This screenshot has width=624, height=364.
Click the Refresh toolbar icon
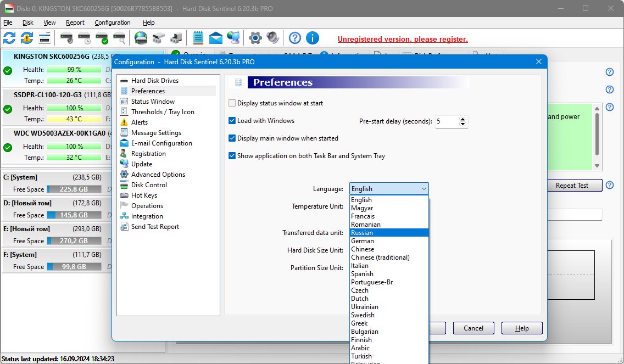pyautogui.click(x=9, y=38)
